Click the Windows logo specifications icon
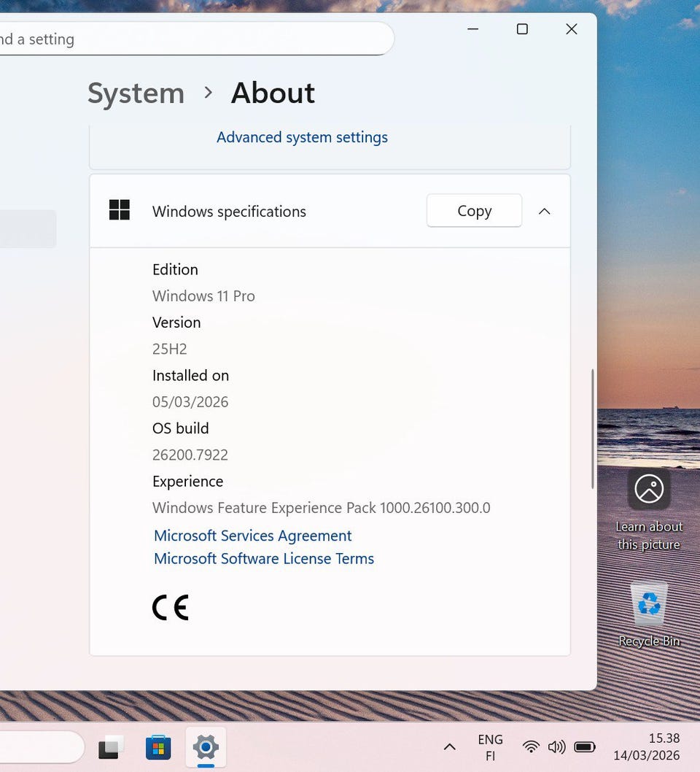The image size is (700, 772). pos(120,209)
